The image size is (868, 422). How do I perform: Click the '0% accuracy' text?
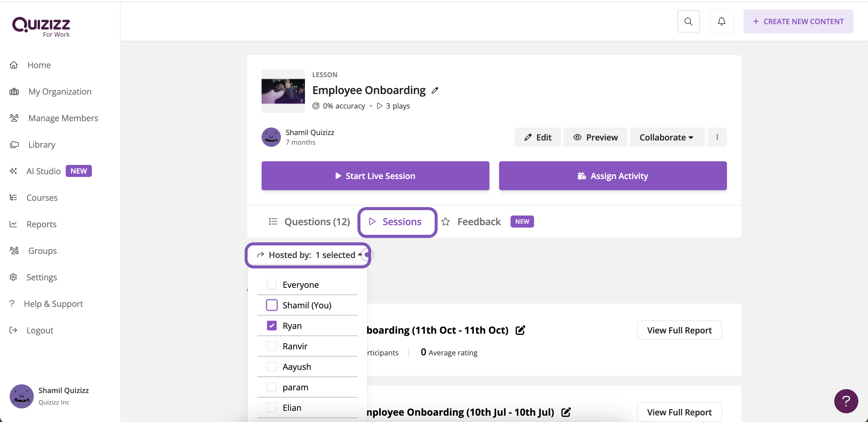(344, 106)
